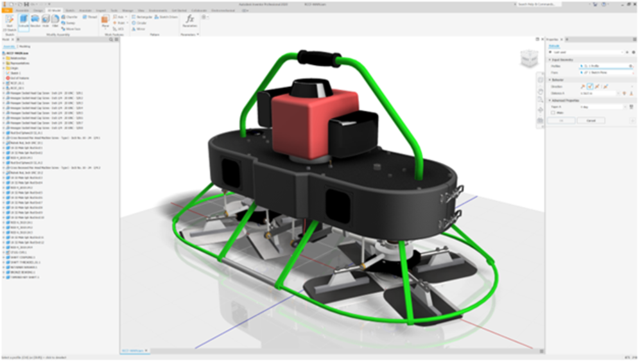Select the Revolve tool
The width and height of the screenshot is (642, 364).
coord(35,21)
